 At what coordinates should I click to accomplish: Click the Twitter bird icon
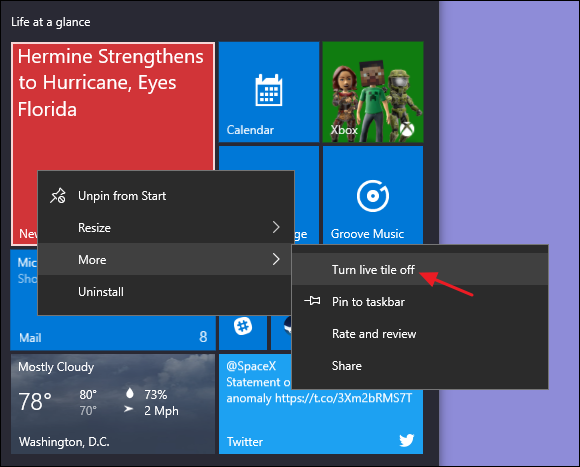point(407,440)
